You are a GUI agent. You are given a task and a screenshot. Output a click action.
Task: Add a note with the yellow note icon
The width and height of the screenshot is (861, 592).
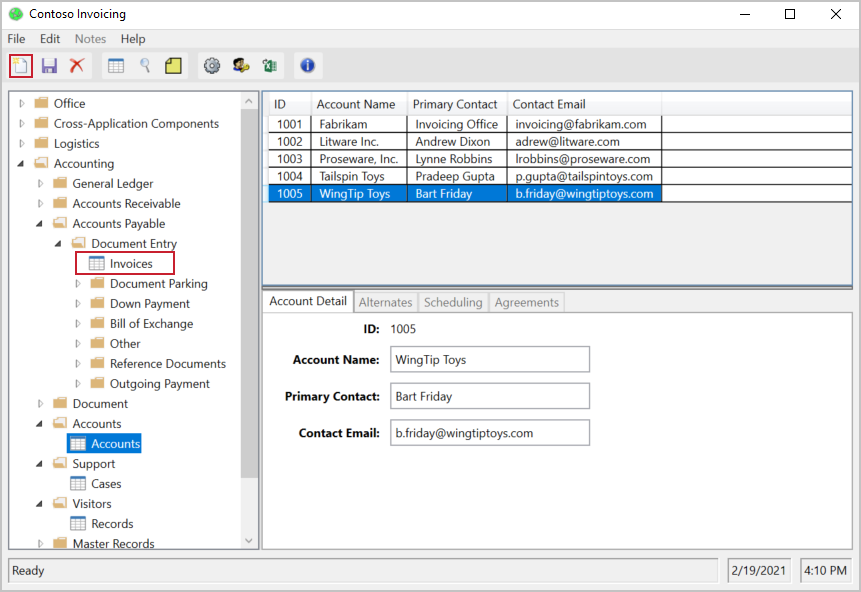coord(174,66)
